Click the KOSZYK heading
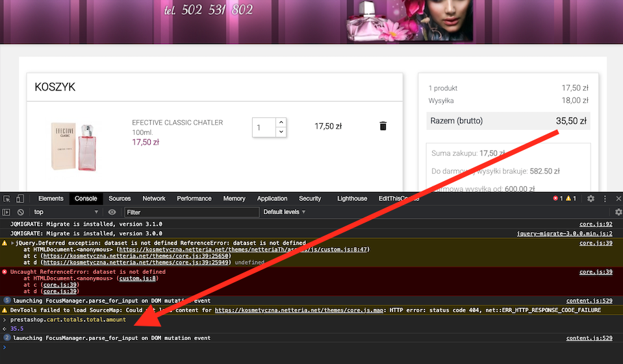This screenshot has width=623, height=364. tap(55, 87)
